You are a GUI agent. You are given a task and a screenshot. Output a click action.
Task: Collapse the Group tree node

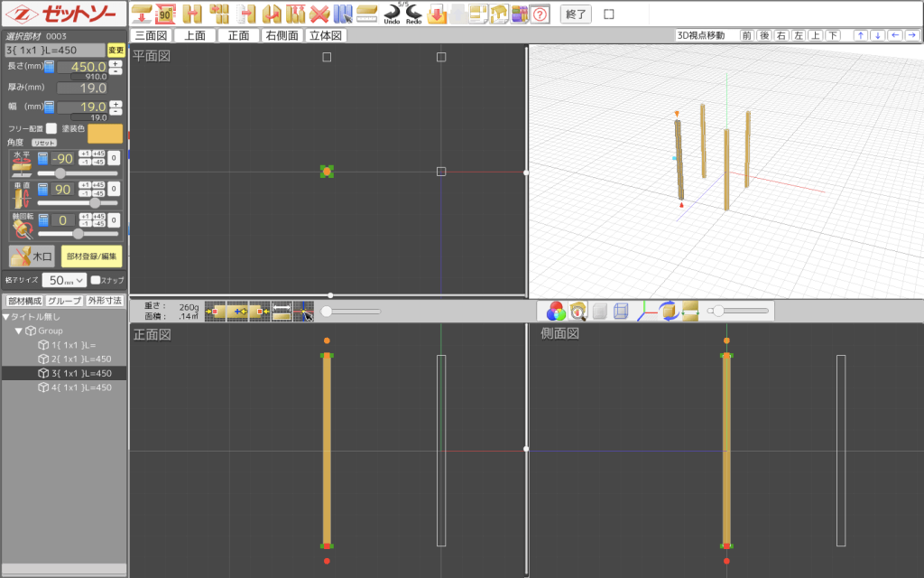coord(19,331)
